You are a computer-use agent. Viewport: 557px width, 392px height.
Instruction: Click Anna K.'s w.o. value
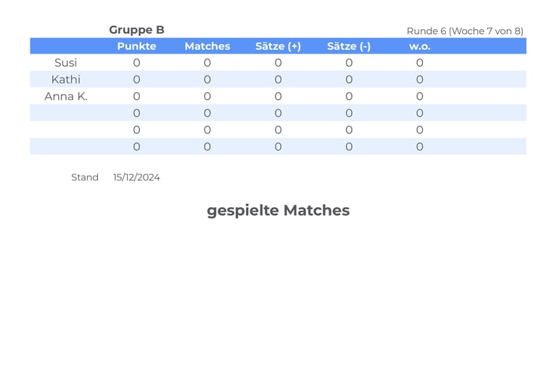[419, 96]
